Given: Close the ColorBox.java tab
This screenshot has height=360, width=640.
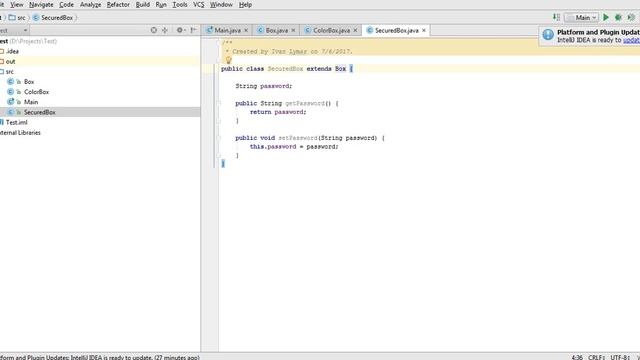Looking at the screenshot, I should point(356,31).
